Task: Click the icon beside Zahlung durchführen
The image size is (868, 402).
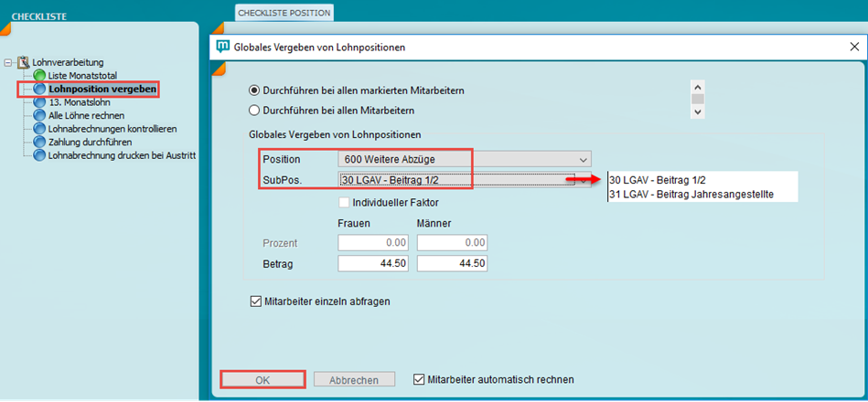Action: point(39,142)
